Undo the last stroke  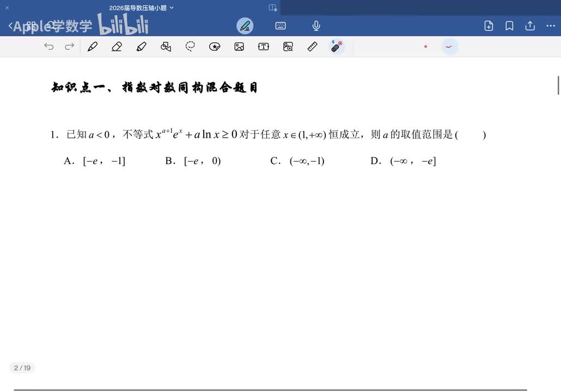coord(49,46)
